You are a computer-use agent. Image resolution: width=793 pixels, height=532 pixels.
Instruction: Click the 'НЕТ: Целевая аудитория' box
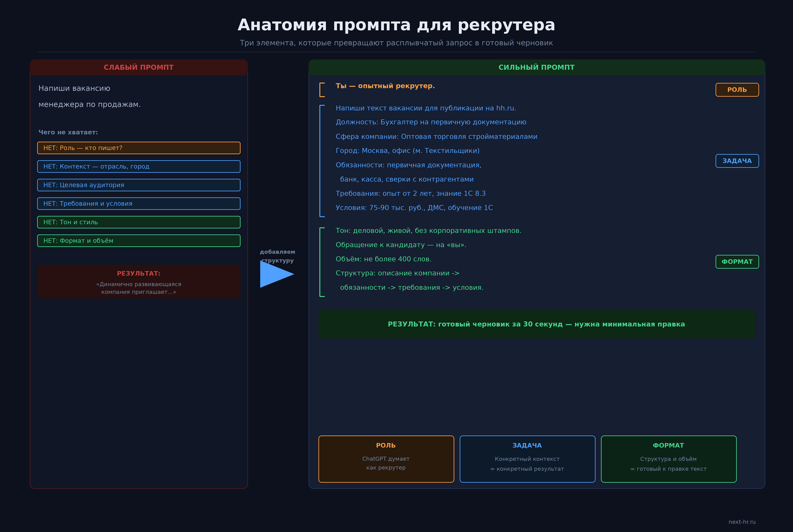(x=139, y=185)
